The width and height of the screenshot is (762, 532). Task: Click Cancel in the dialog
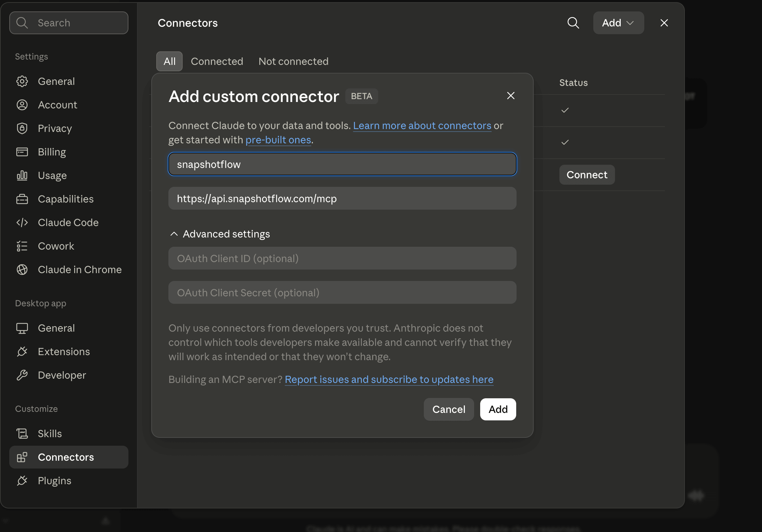click(x=449, y=409)
